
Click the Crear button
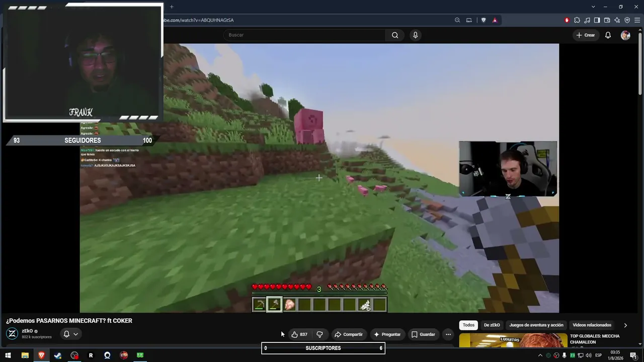[x=586, y=35]
